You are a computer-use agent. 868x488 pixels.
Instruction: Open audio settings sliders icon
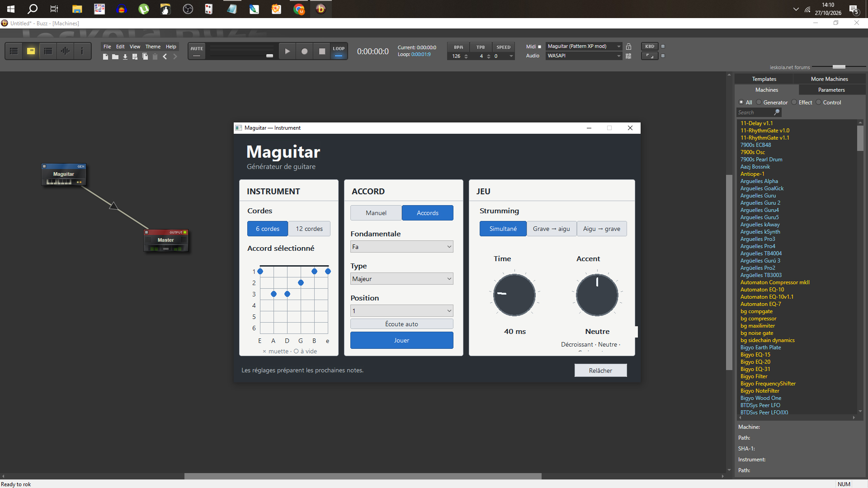[x=628, y=56]
